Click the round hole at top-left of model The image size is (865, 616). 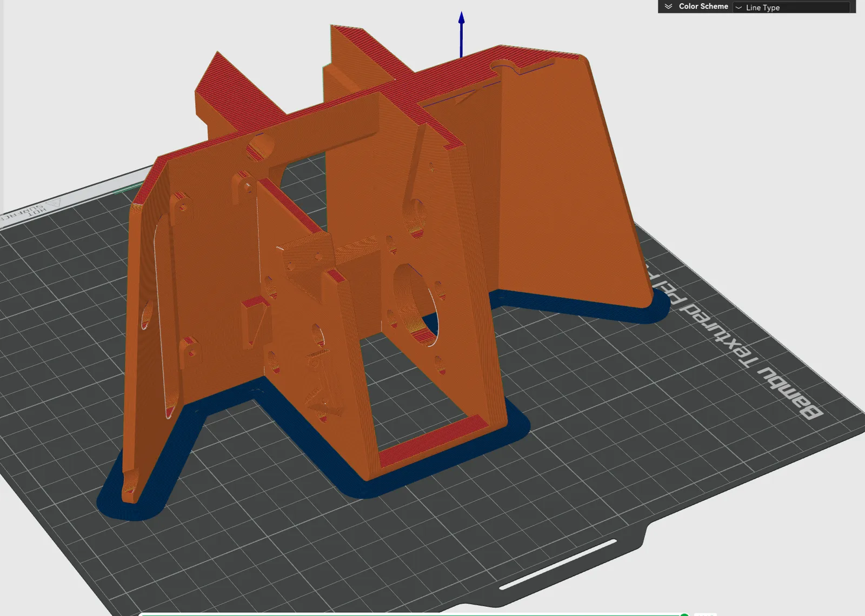tap(262, 147)
